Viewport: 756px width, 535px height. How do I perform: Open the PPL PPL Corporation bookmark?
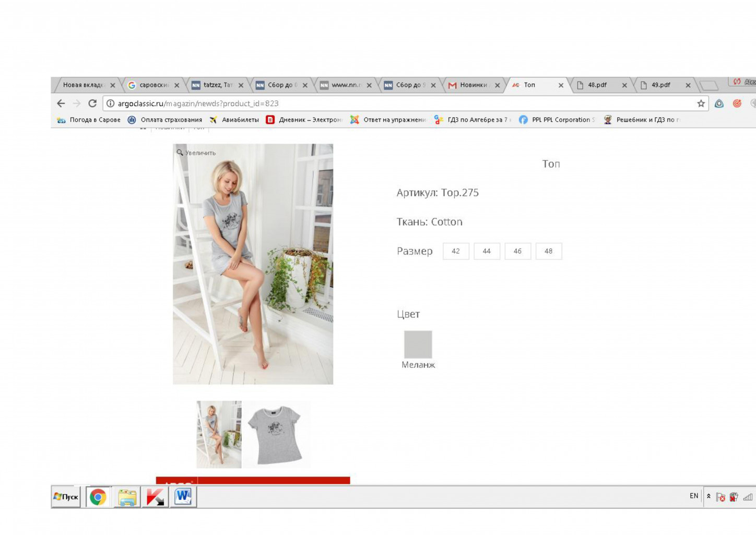point(557,120)
